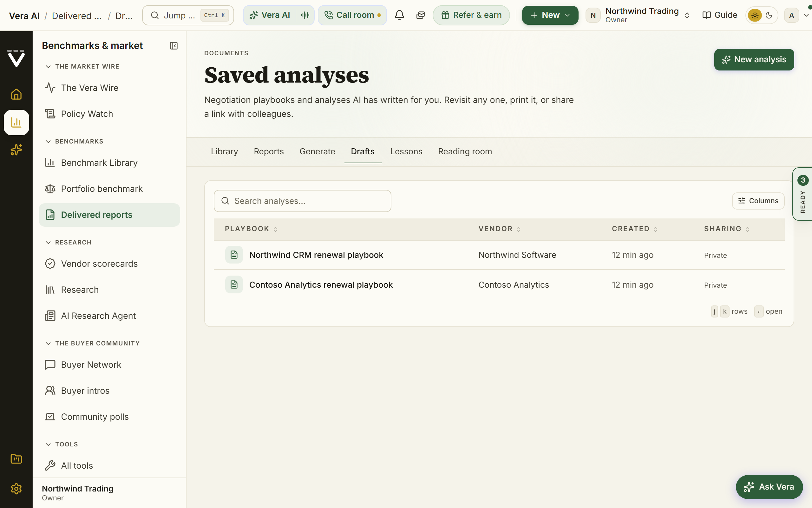Open Benchmark Library
The image size is (812, 508).
(x=109, y=163)
